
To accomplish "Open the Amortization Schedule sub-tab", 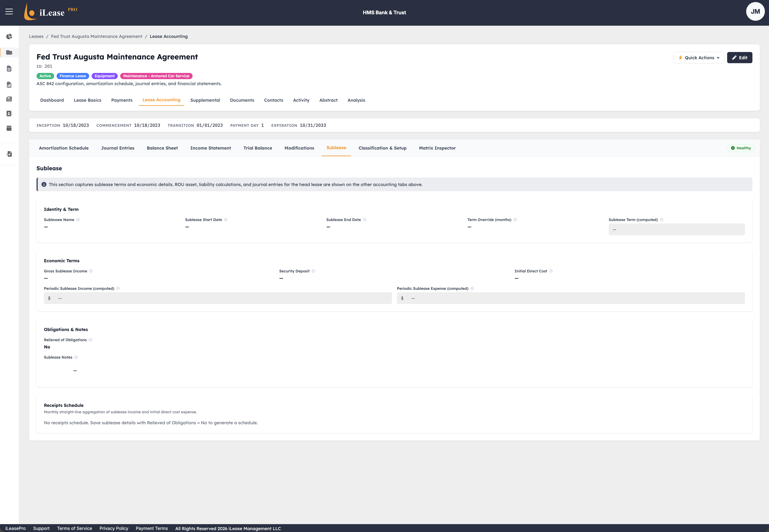I will [x=64, y=148].
